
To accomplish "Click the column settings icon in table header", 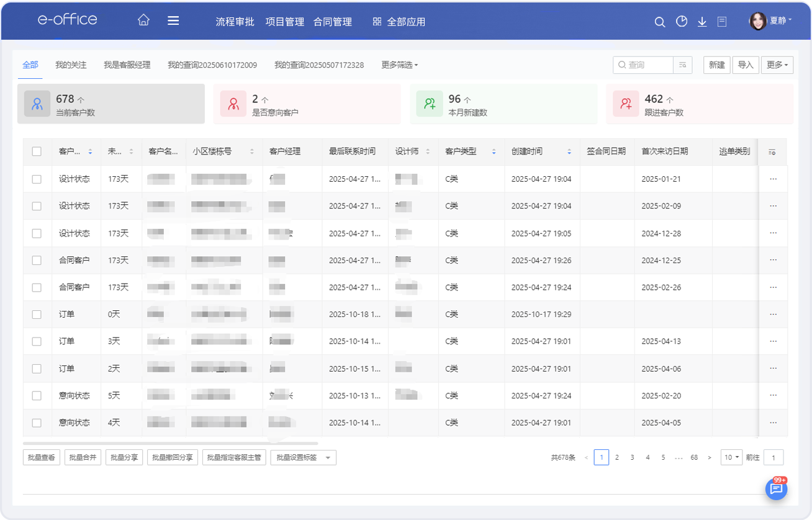I will click(x=772, y=152).
